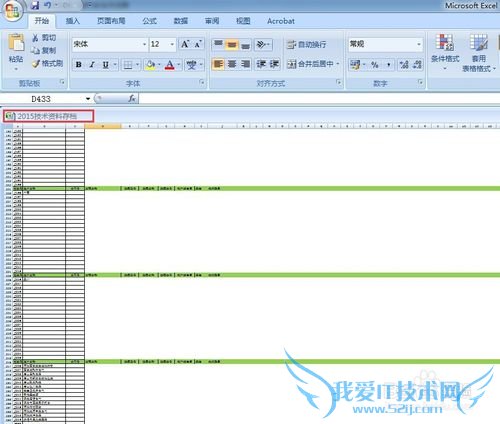
Task: Apply borders with the border icon
Action: point(128,65)
